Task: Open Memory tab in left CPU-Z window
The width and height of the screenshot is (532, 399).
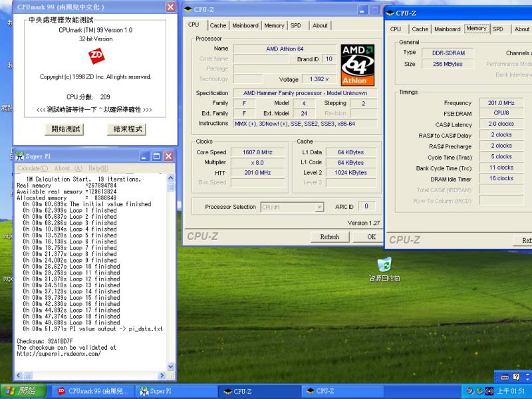Action: (x=274, y=25)
